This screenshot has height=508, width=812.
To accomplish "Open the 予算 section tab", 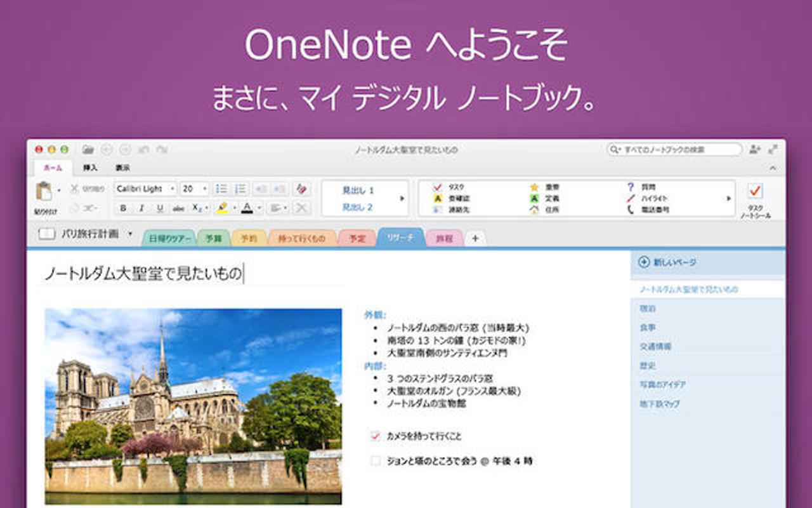I will pos(214,239).
